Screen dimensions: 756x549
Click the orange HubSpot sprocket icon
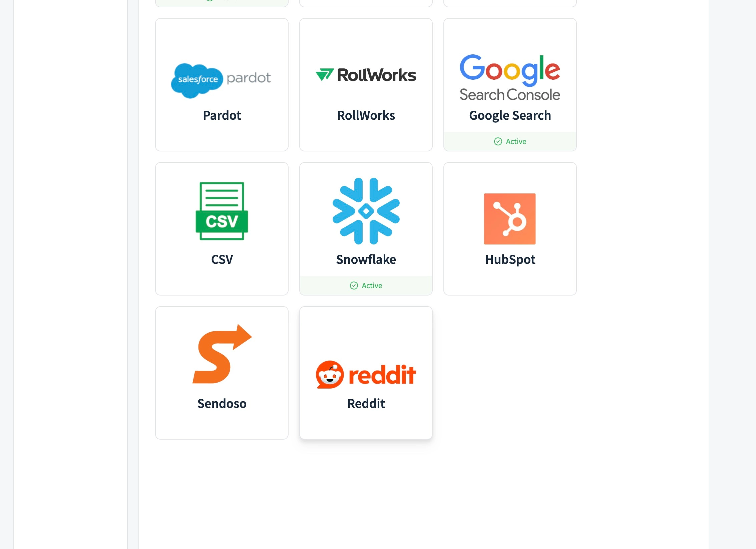click(x=510, y=219)
